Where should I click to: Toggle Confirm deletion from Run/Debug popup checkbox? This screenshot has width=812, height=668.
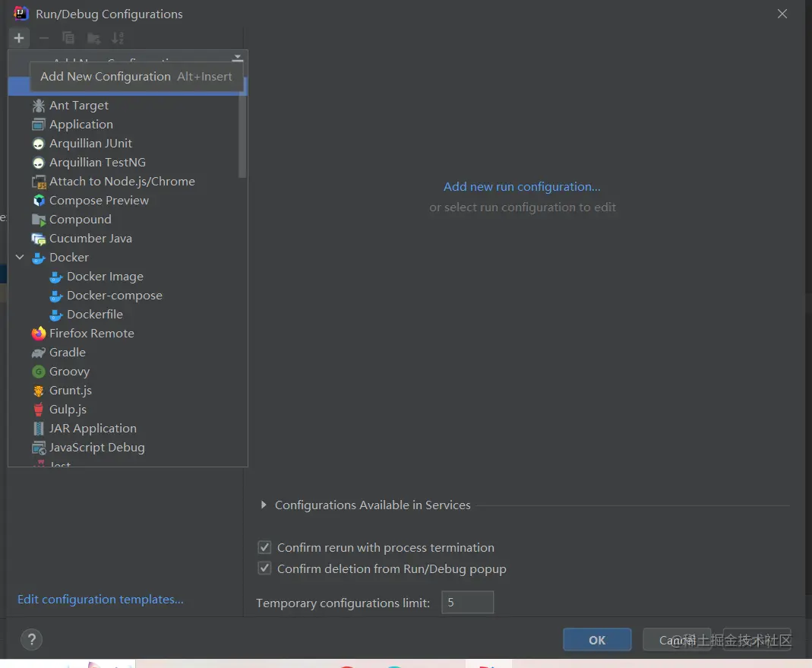point(264,568)
